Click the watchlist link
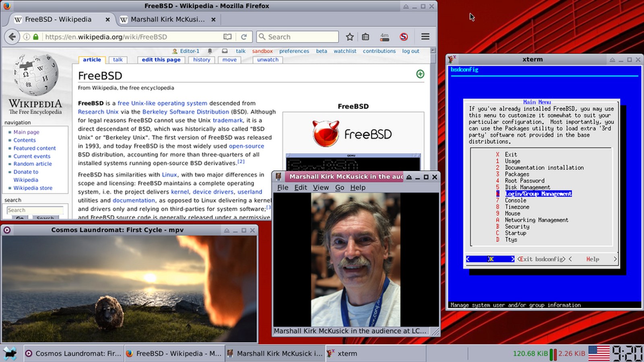This screenshot has width=644, height=362. [x=345, y=51]
